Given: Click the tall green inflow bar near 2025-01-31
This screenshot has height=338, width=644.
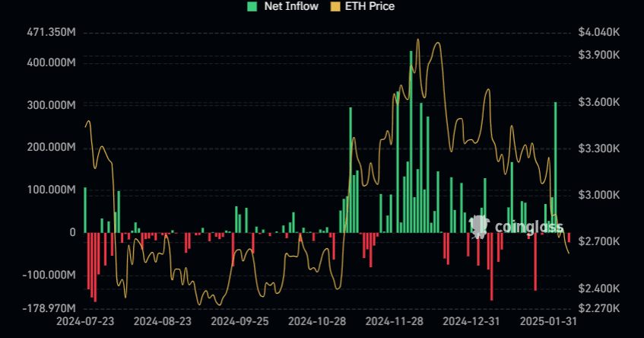Looking at the screenshot, I should click(556, 167).
